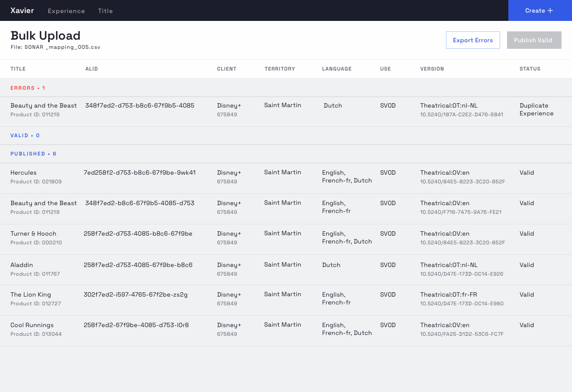Open the Experience menu
The height and width of the screenshot is (392, 572).
66,11
